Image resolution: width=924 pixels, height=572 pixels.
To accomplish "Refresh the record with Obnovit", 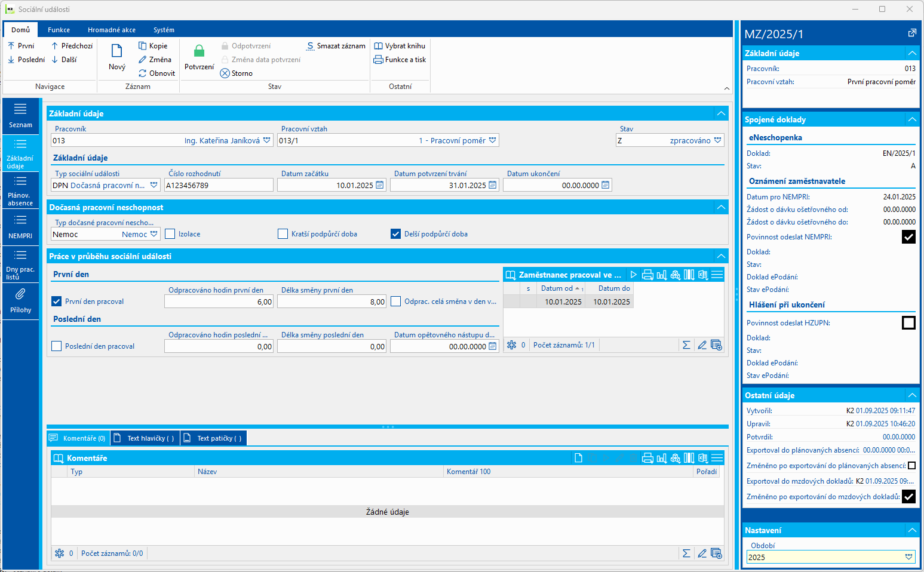I will tap(156, 73).
